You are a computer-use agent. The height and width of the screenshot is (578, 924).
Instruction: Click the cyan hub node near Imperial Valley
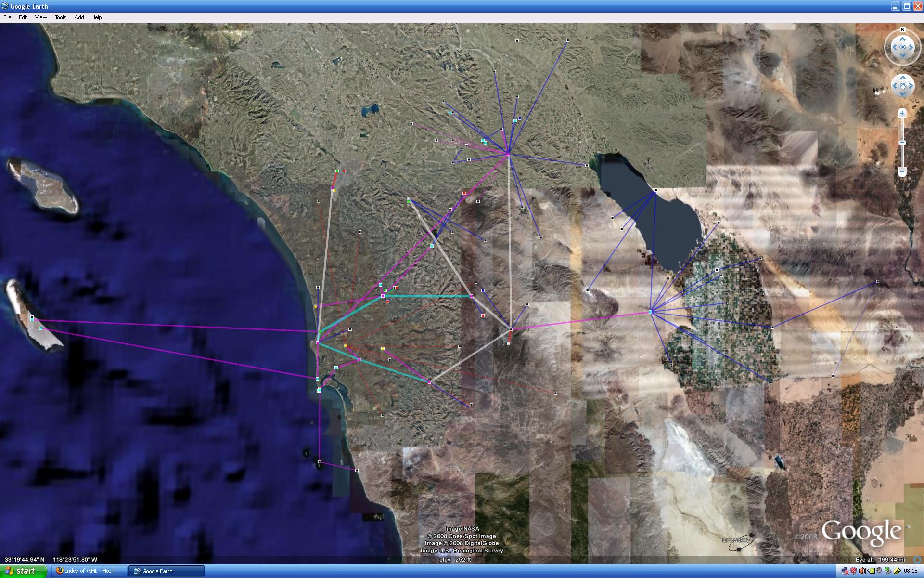coord(650,312)
